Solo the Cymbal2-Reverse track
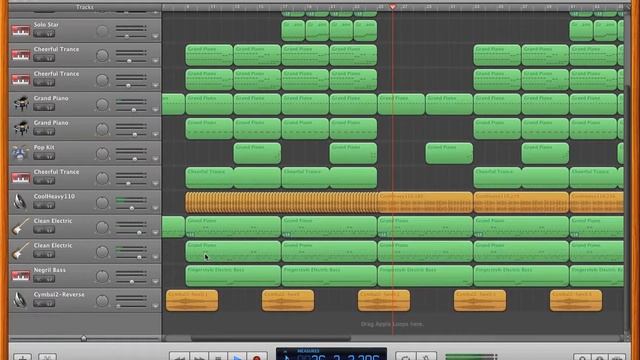 (49, 304)
